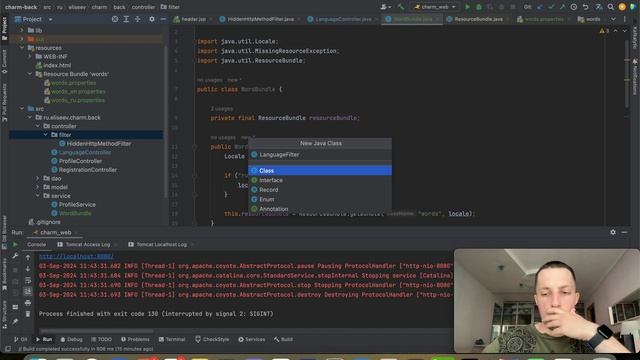This screenshot has height=360, width=640.
Task: Select Enum in New Java Class popup
Action: [320, 199]
